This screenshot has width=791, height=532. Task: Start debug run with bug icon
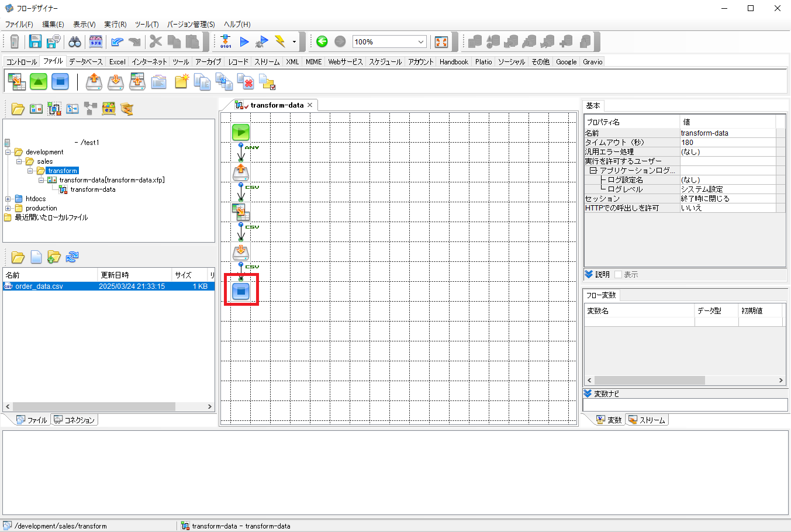click(x=262, y=42)
